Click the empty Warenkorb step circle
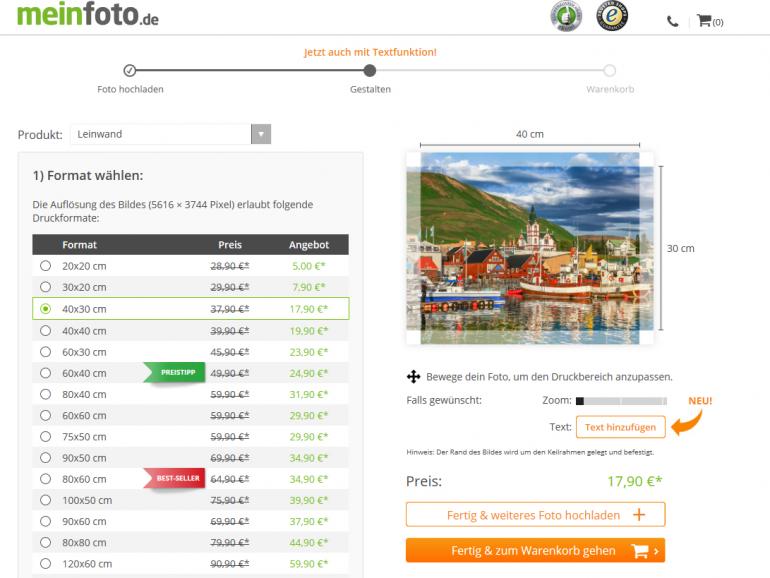 click(609, 70)
